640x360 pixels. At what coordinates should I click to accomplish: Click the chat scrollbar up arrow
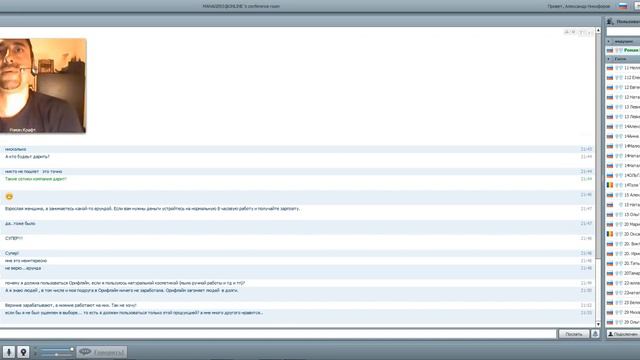(x=598, y=31)
